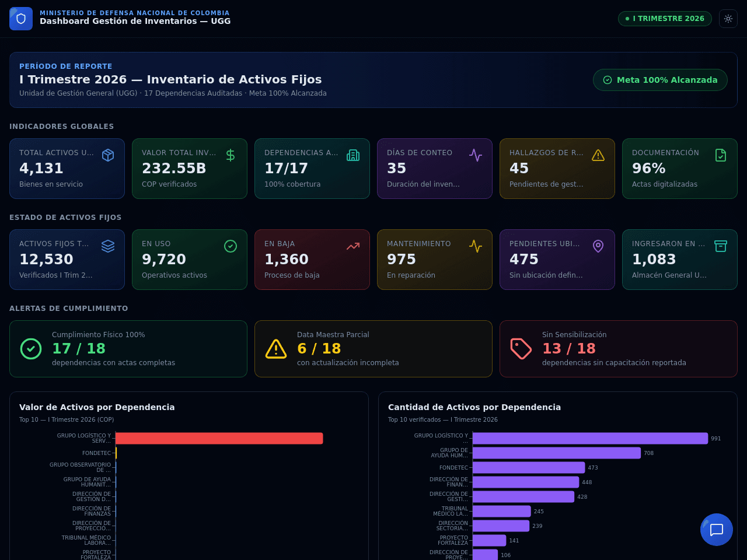The height and width of the screenshot is (560, 747).
Task: Click the ESTADO DE ACTIVOS FIJOS heading
Action: point(65,218)
